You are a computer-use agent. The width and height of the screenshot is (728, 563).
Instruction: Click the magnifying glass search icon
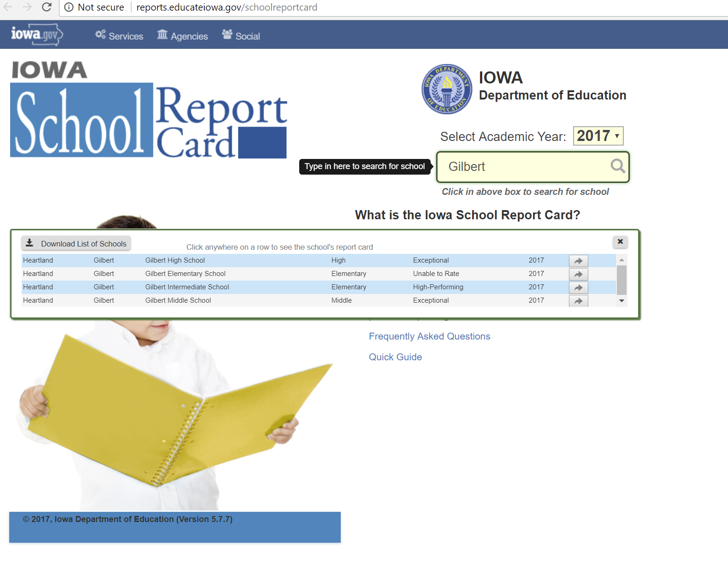pos(617,166)
